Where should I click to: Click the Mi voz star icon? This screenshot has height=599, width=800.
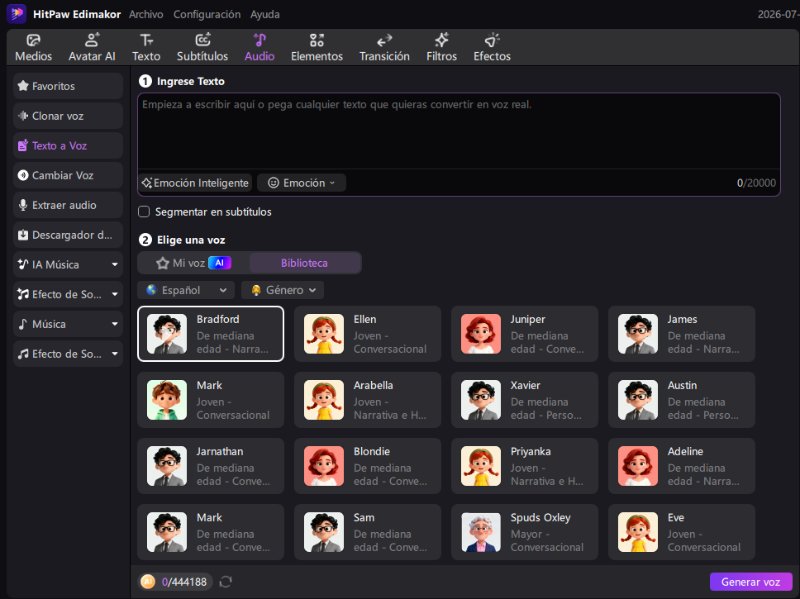(163, 263)
